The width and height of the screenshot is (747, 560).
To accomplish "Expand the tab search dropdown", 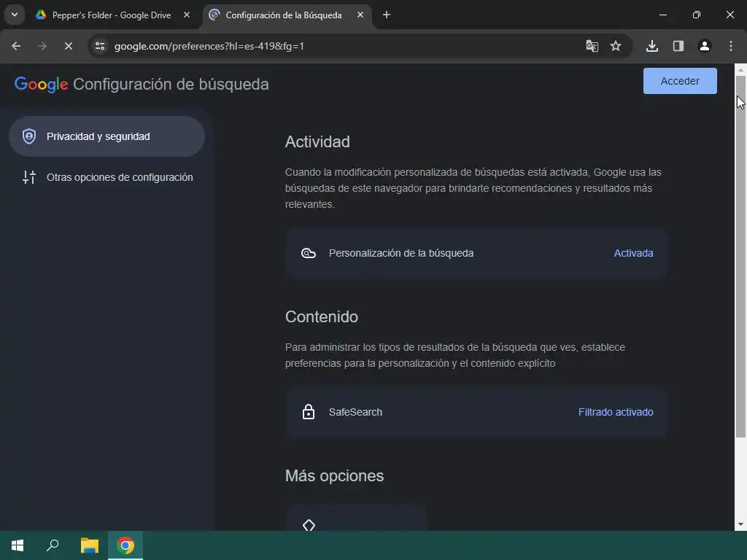I will [x=15, y=15].
